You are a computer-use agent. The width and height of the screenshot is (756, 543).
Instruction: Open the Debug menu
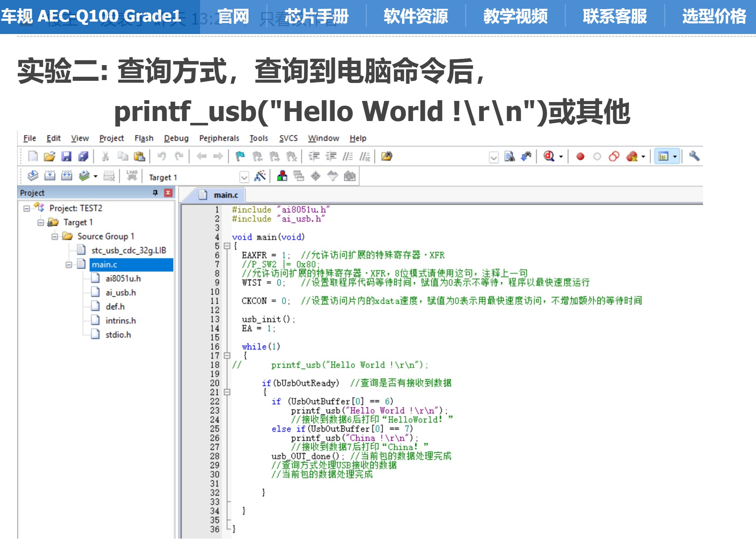click(x=176, y=138)
